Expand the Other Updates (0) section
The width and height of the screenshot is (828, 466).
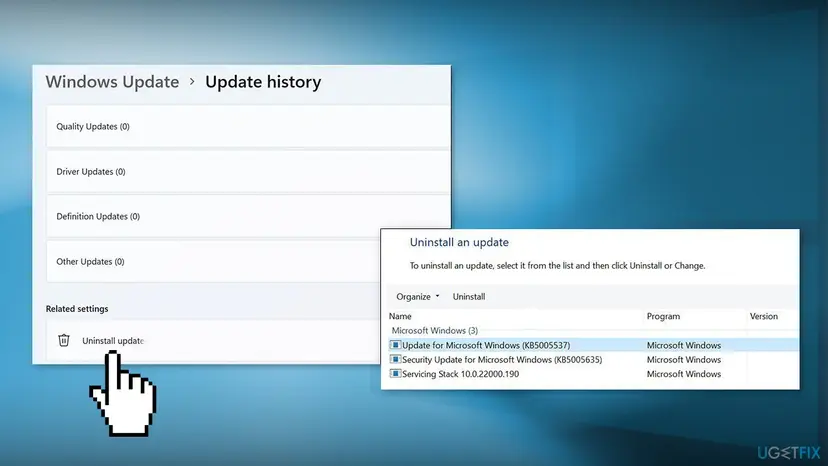tap(213, 262)
